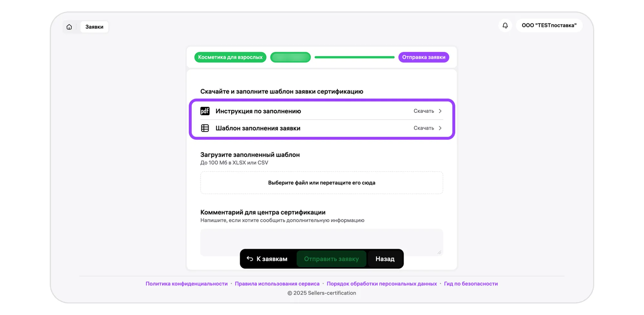644x315 pixels.
Task: Download the Инструкция по заполнению via Скачать
Action: 423,111
